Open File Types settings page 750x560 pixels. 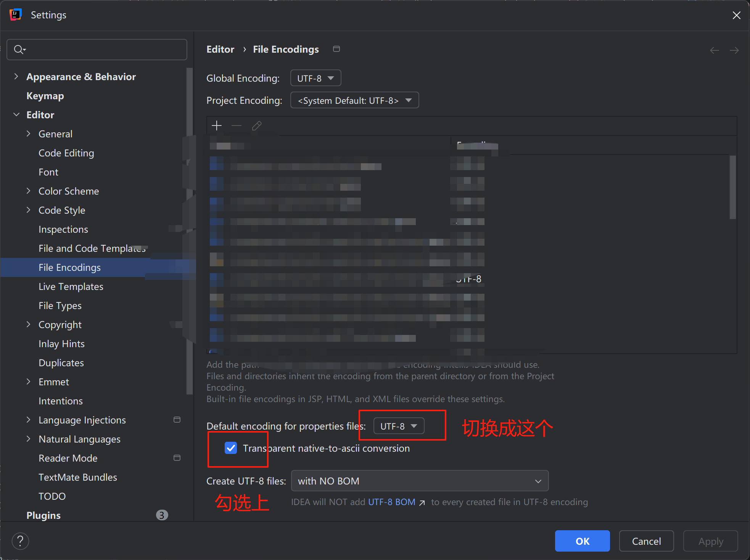tap(60, 306)
